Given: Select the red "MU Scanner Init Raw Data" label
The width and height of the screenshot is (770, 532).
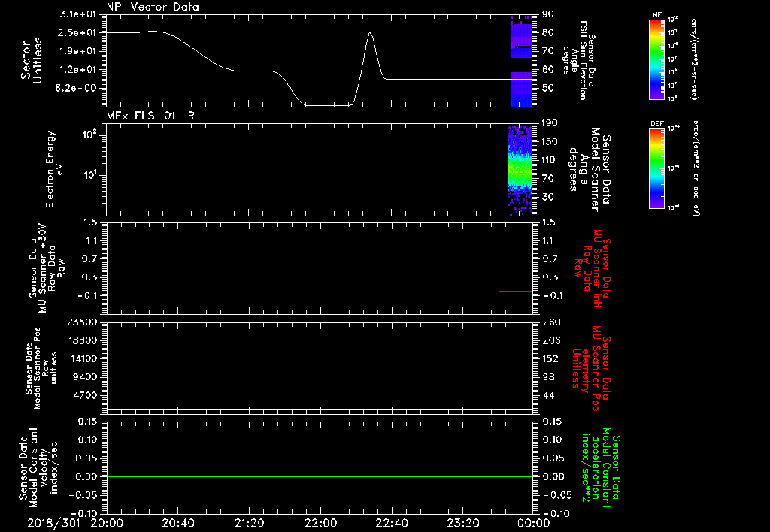Looking at the screenshot, I should tap(593, 268).
